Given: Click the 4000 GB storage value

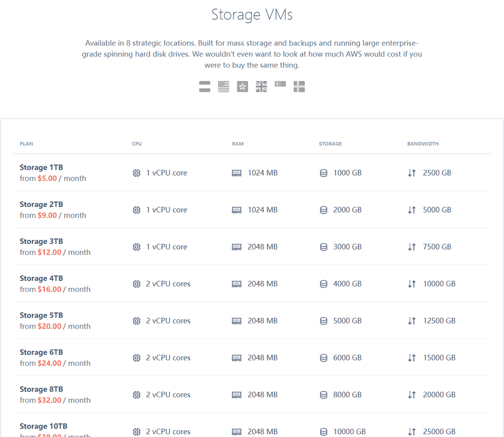Looking at the screenshot, I should [x=347, y=284].
